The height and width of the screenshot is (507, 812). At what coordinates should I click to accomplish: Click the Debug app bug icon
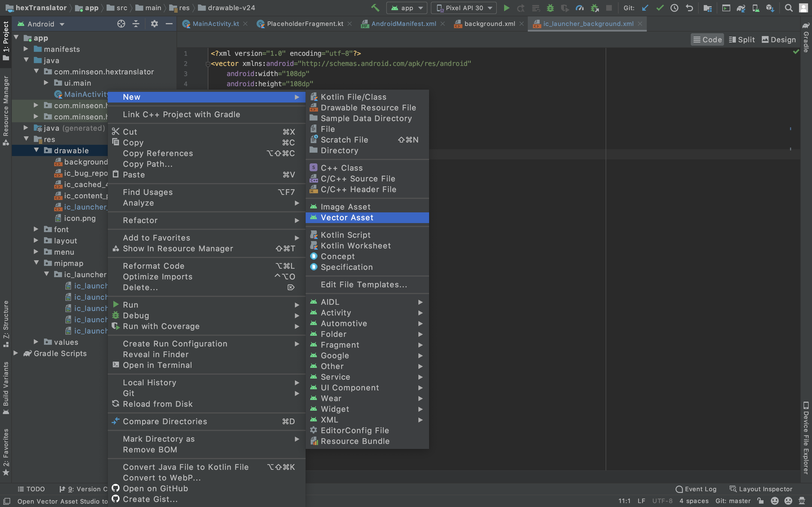pos(550,8)
